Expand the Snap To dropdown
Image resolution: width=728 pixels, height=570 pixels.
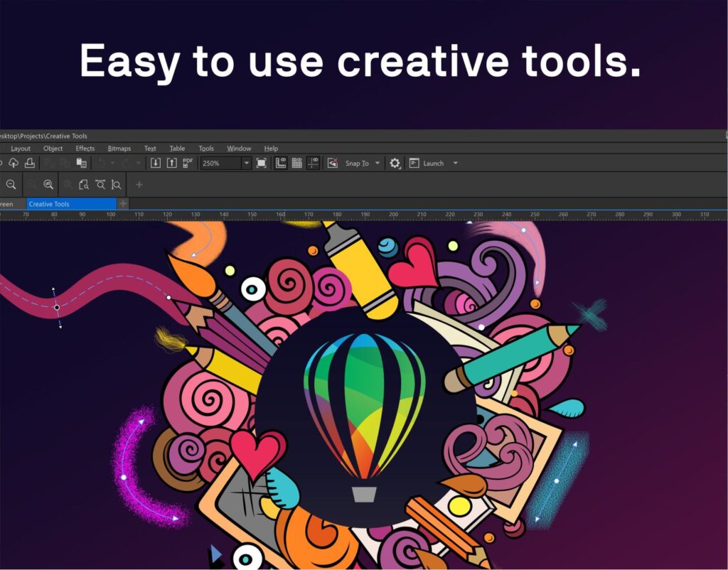[378, 163]
